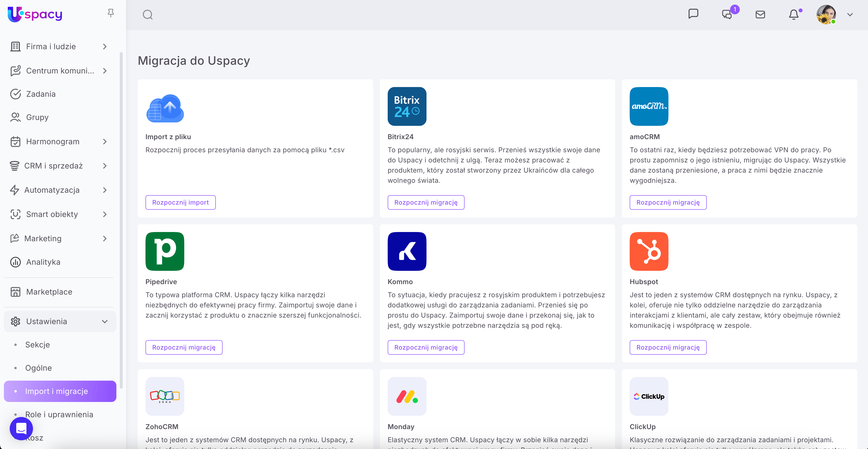
Task: Click the search magnifier icon
Action: 148,15
